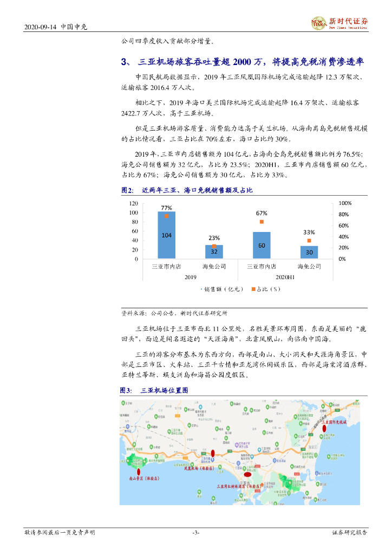Click the blue bar labeled 104
Image resolution: width=392 pixels, height=555 pixels.
tap(166, 235)
